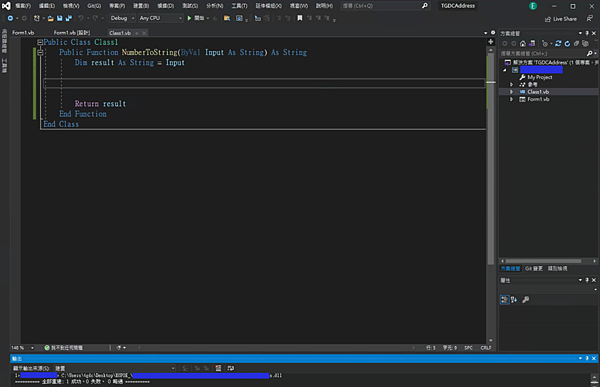Click the no issues found status indicator
The width and height of the screenshot is (600, 387).
coord(64,348)
